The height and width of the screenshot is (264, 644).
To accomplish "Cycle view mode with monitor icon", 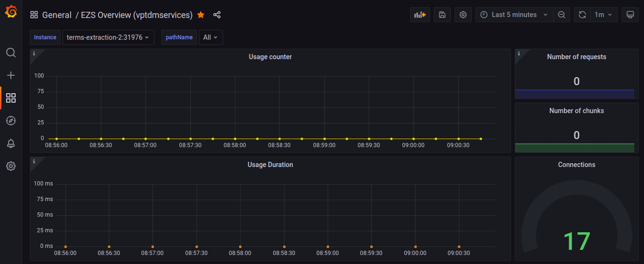I will 630,15.
